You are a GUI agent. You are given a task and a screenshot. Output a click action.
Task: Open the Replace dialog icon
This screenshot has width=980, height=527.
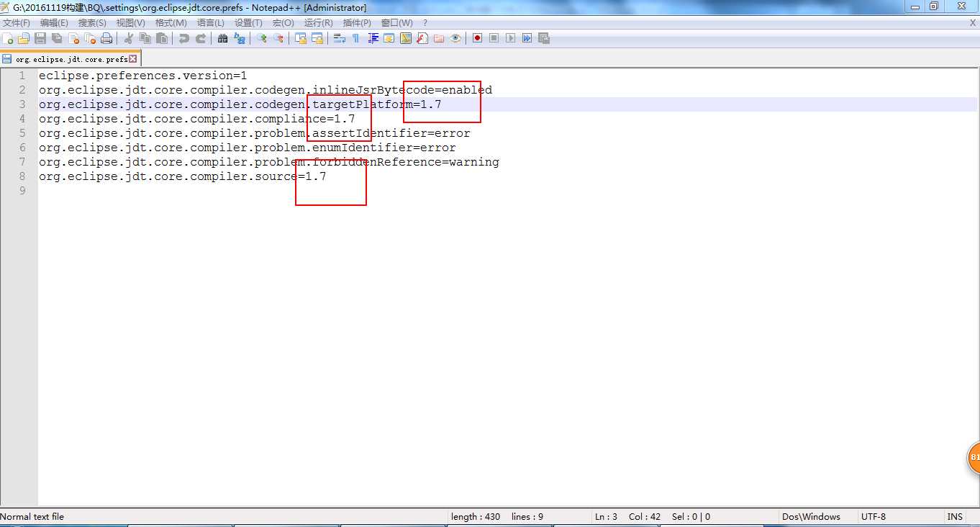pyautogui.click(x=239, y=38)
